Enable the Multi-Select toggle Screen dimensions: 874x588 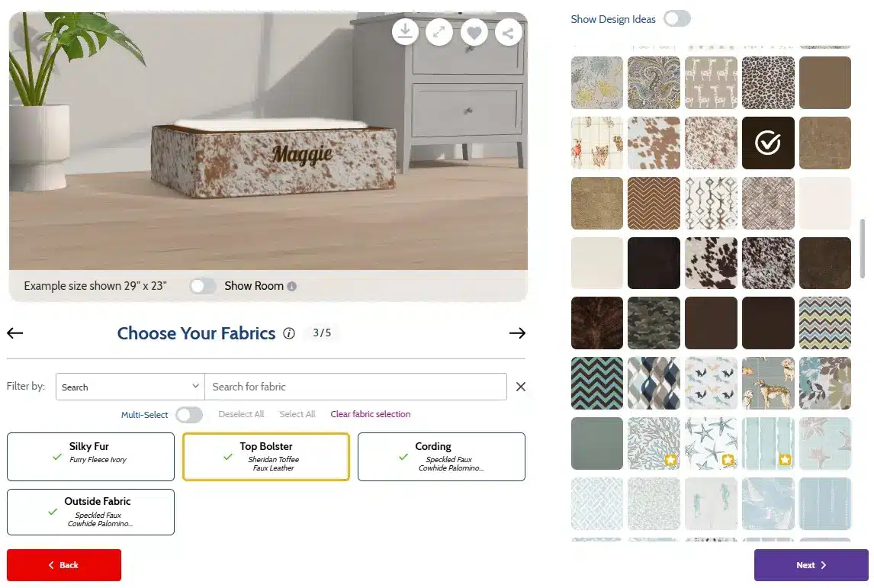[189, 415]
